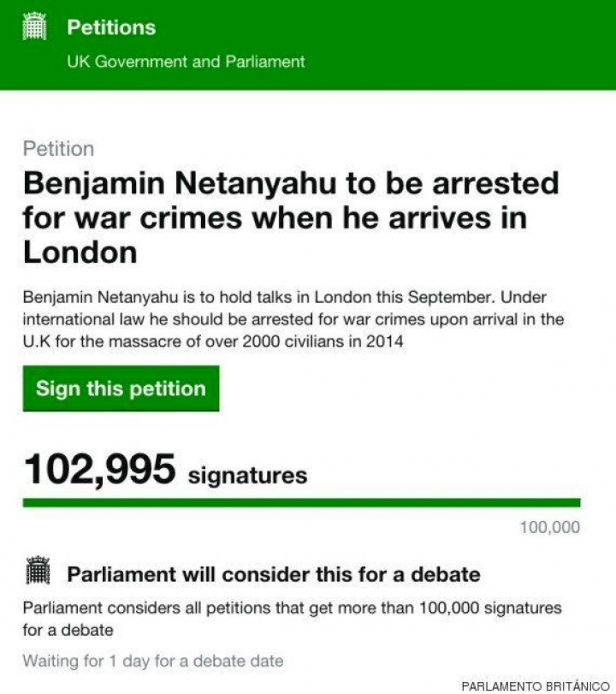
Task: Click the grey Petition label above the title
Action: tap(58, 149)
